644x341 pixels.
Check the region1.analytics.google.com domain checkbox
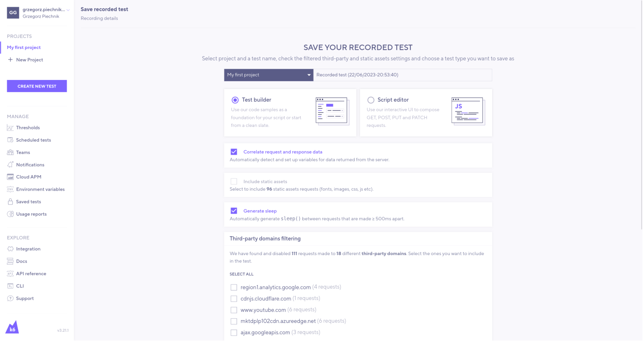[x=234, y=287]
